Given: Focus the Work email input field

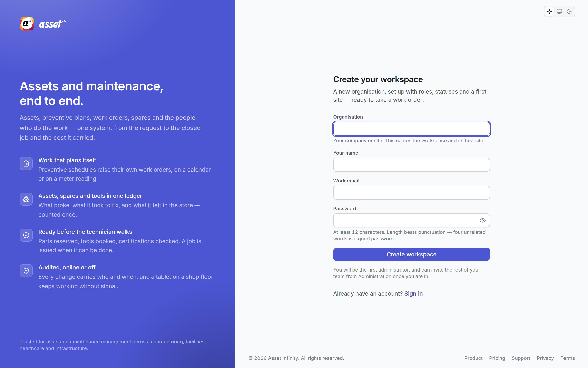Looking at the screenshot, I should coord(411,193).
